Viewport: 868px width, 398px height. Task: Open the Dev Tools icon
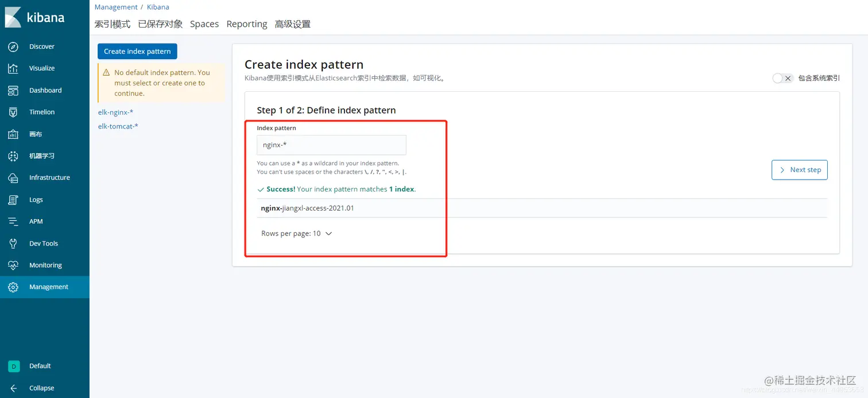point(13,243)
